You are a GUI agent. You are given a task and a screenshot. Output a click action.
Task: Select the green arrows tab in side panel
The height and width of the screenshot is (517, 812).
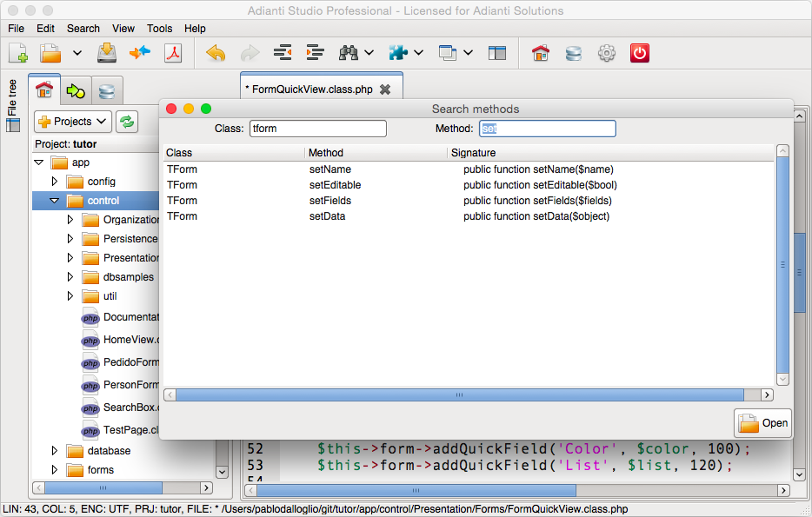coord(76,91)
